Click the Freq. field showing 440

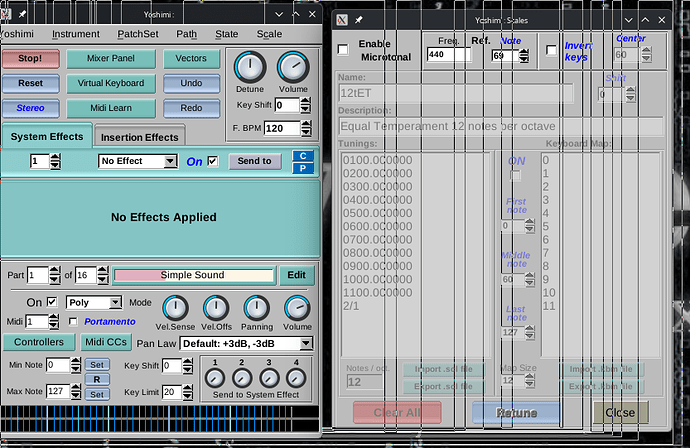tap(448, 55)
